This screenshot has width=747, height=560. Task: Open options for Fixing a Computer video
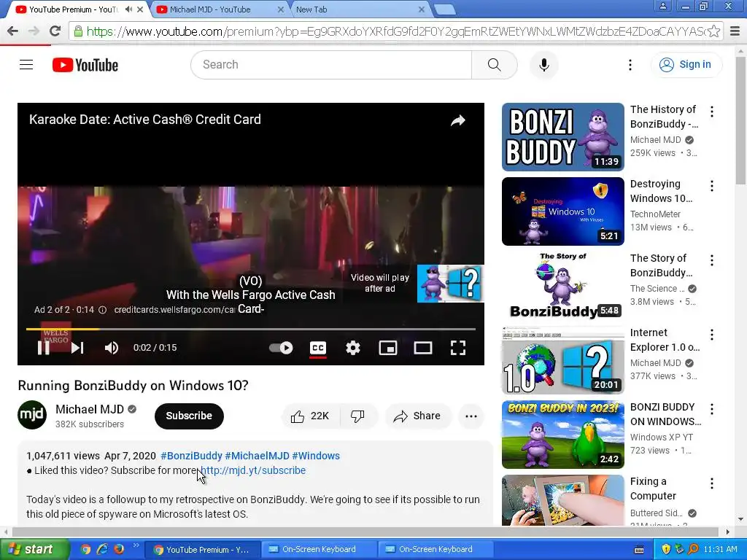pyautogui.click(x=712, y=483)
